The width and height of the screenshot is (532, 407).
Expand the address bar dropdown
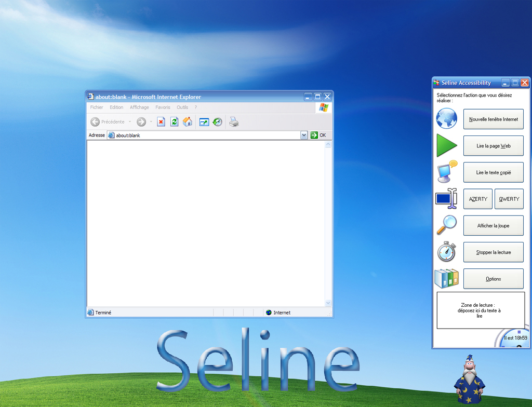tap(304, 135)
